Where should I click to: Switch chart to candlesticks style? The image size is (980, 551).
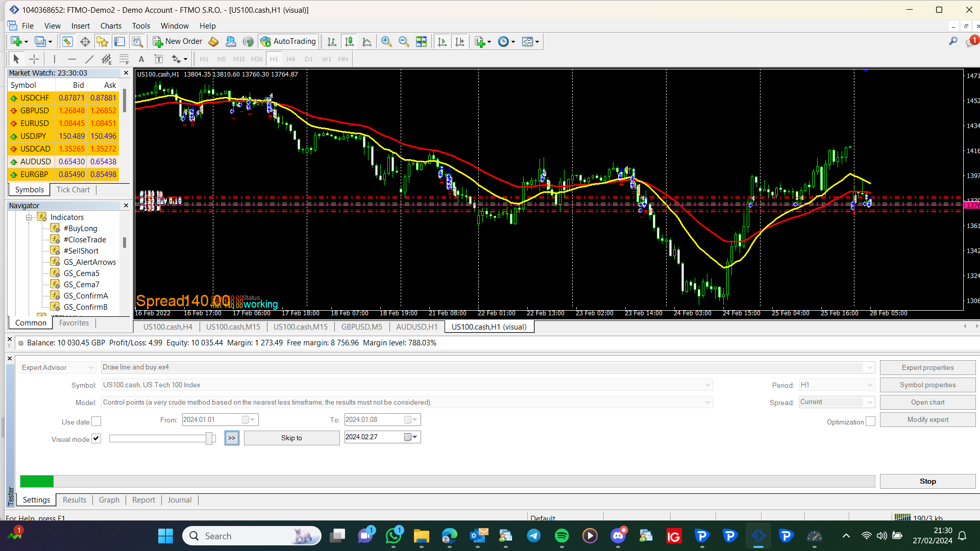click(x=349, y=41)
